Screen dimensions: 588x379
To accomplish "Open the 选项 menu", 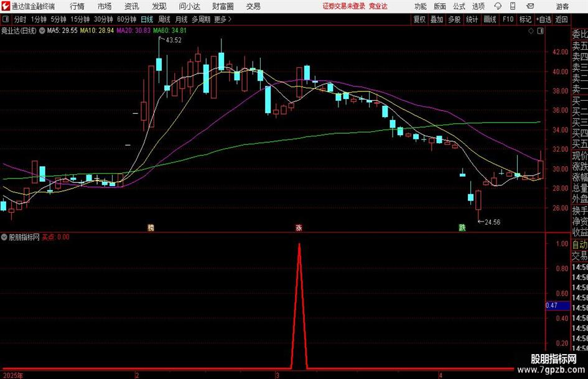I will [x=478, y=6].
